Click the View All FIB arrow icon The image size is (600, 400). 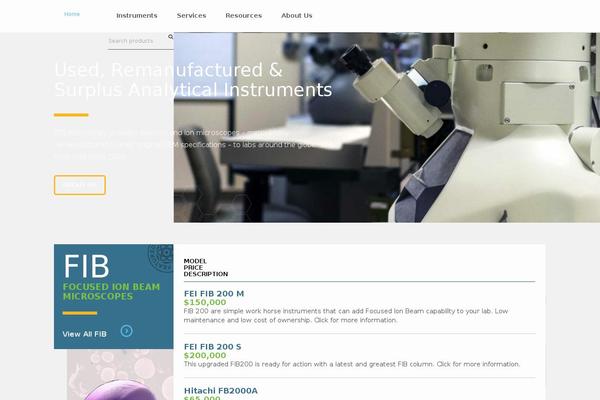pyautogui.click(x=127, y=331)
